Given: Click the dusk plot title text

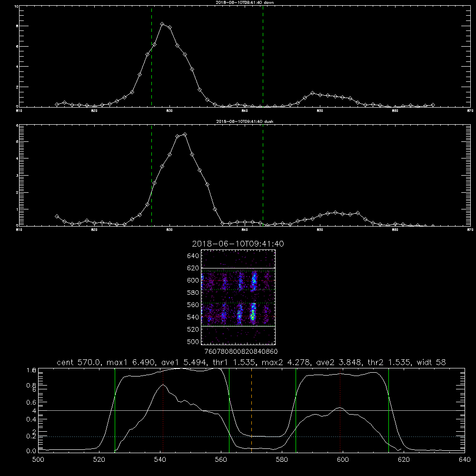Looking at the screenshot, I should [x=245, y=121].
